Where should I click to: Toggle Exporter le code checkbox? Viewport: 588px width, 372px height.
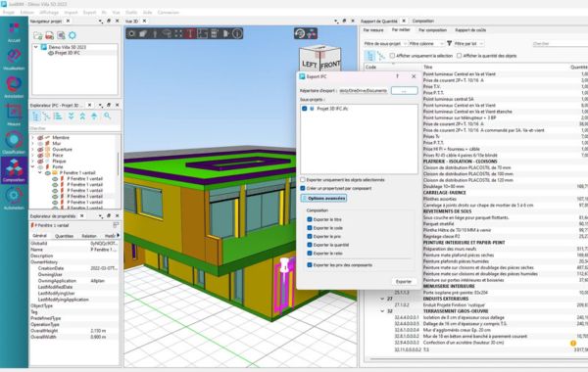tap(310, 228)
